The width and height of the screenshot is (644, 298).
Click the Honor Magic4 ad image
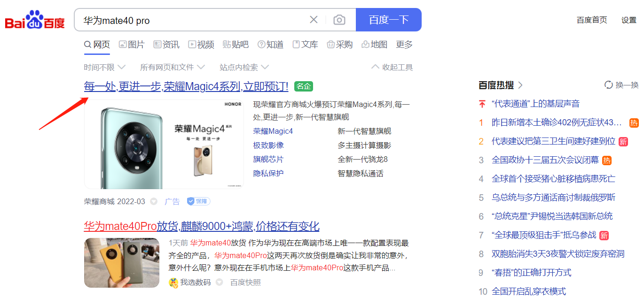(164, 144)
